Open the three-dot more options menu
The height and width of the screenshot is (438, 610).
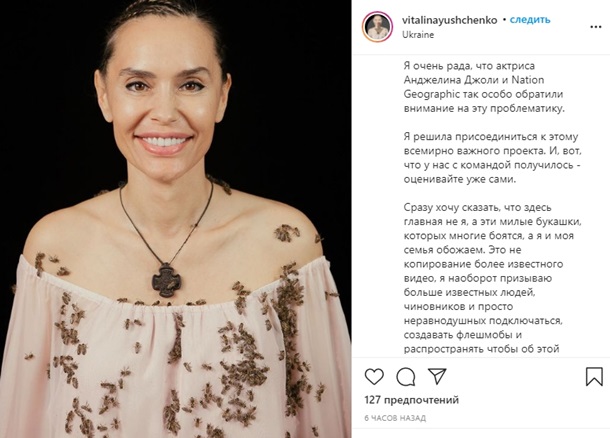click(596, 27)
